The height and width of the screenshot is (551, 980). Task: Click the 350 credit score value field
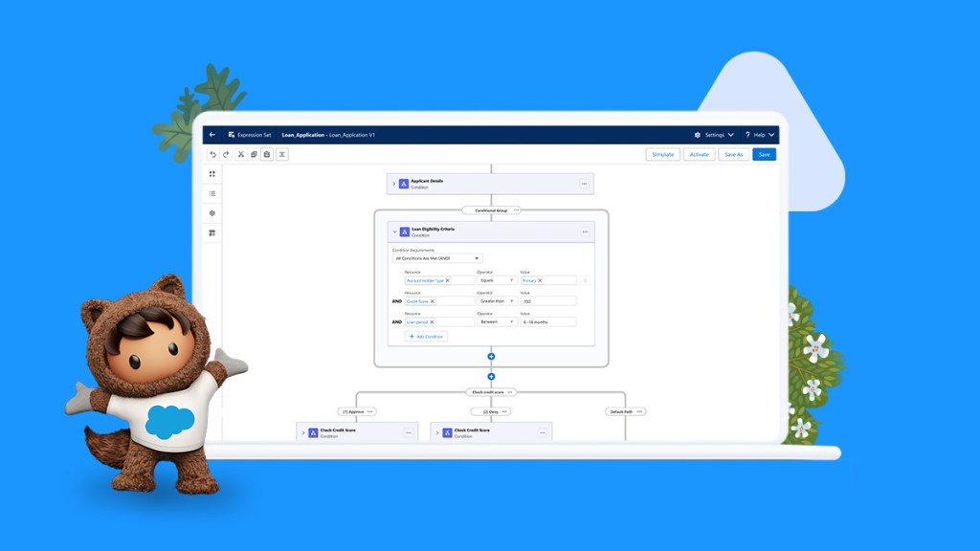click(547, 301)
